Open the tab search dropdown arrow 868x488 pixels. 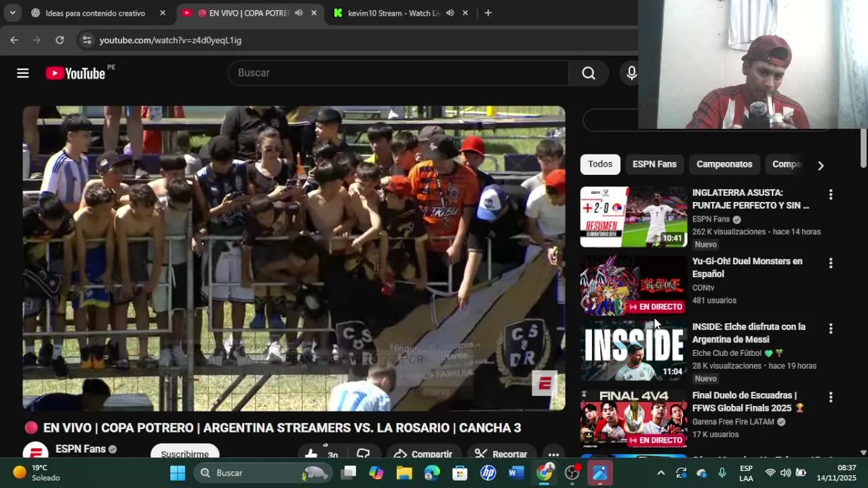(12, 13)
